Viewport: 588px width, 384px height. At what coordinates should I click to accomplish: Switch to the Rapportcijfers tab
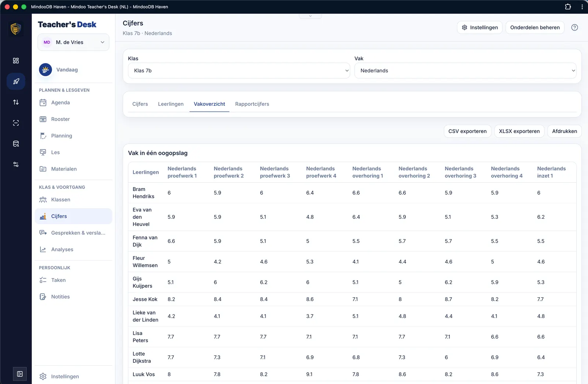click(x=252, y=104)
